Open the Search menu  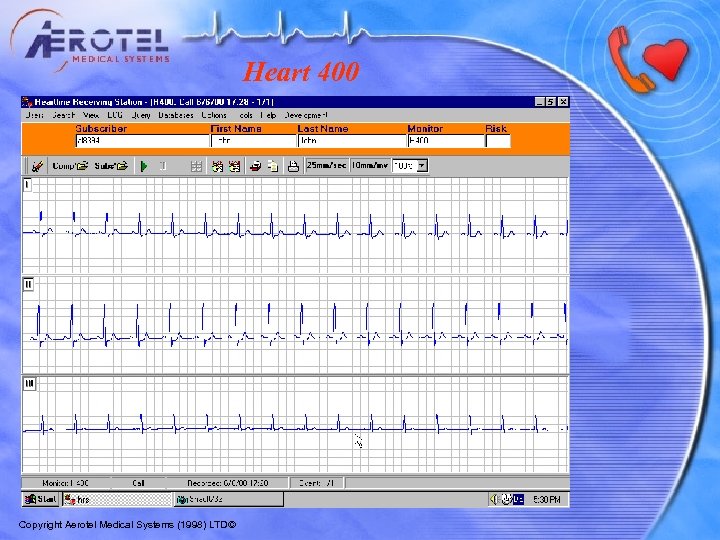pos(63,115)
